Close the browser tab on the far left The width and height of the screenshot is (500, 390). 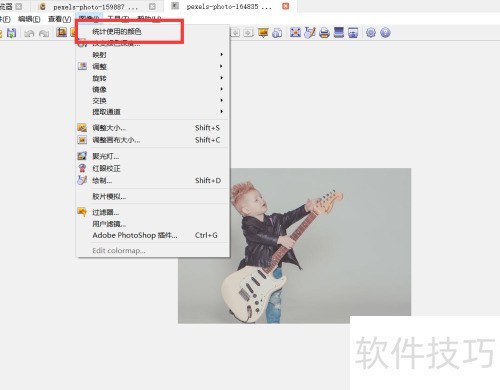pos(19,6)
